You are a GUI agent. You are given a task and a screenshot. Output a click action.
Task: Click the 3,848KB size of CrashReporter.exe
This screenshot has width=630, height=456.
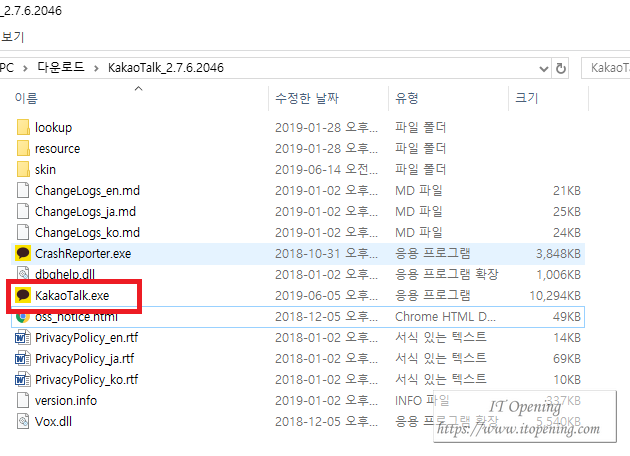pos(558,254)
